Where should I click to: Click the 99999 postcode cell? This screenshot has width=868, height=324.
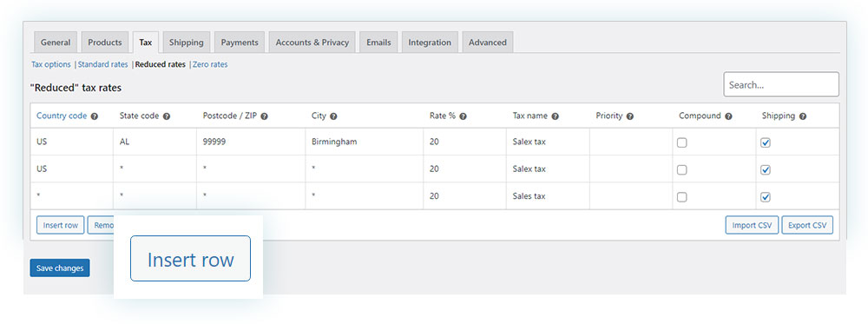point(251,142)
